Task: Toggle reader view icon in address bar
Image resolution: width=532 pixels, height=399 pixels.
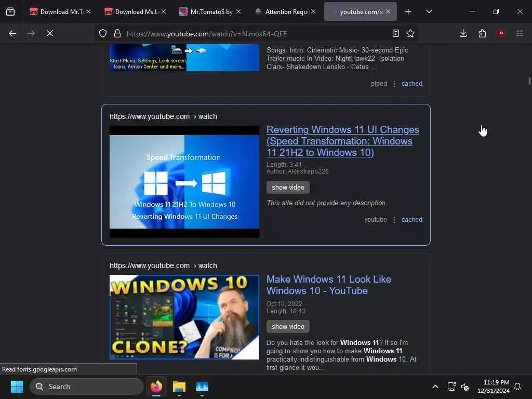Action: coord(395,33)
